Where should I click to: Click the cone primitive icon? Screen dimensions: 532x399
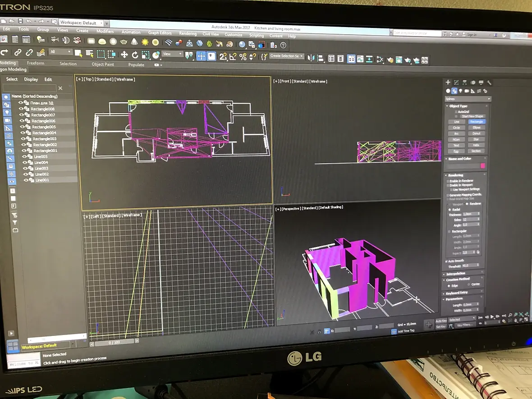[134, 42]
